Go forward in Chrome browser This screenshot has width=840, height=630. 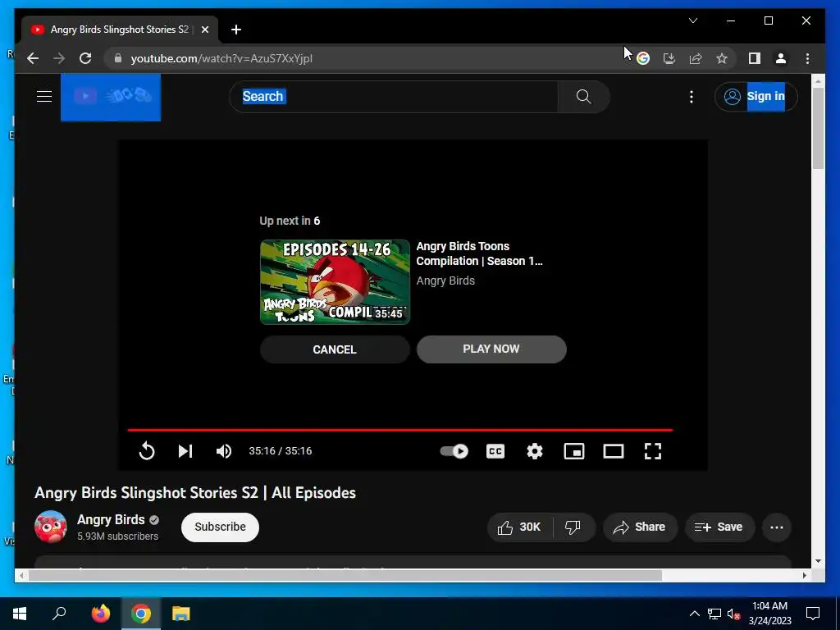pyautogui.click(x=59, y=58)
